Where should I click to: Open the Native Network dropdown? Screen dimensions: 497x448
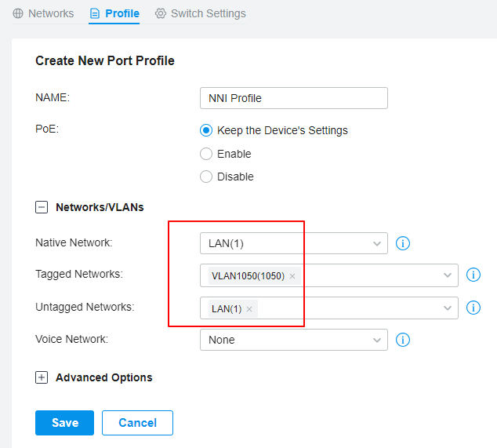point(294,243)
